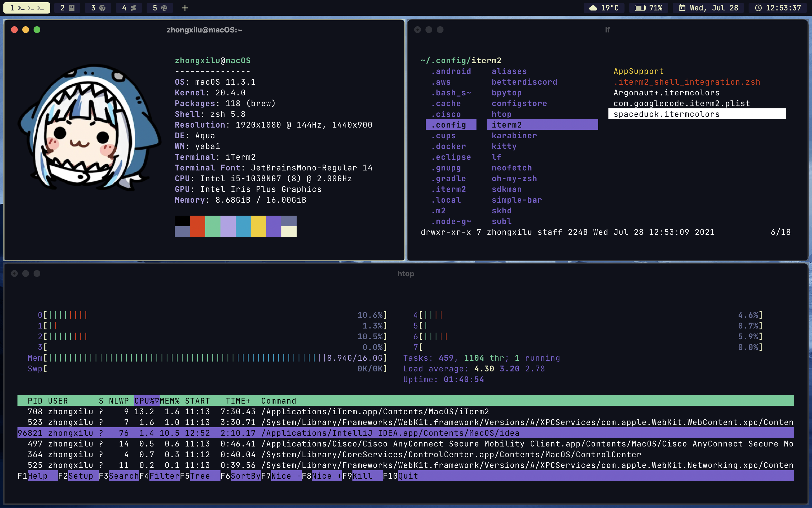This screenshot has width=812, height=508.
Task: Select .cache directory in lf
Action: tap(446, 104)
